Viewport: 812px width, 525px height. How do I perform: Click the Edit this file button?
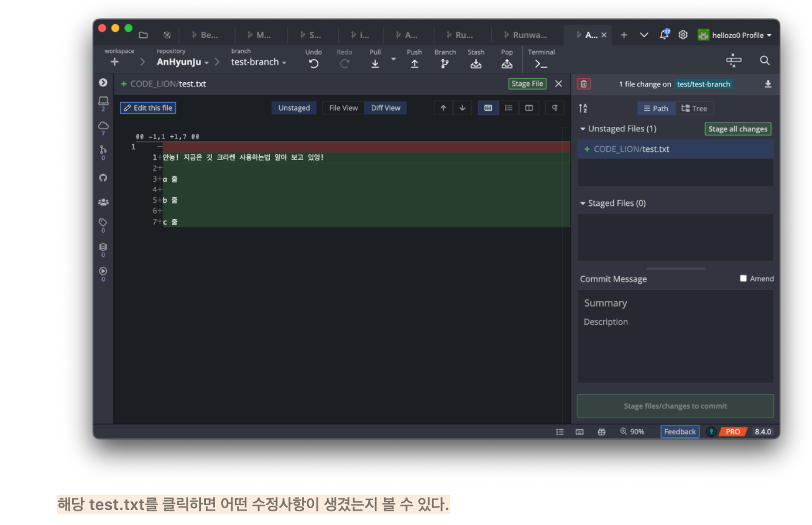[x=148, y=108]
